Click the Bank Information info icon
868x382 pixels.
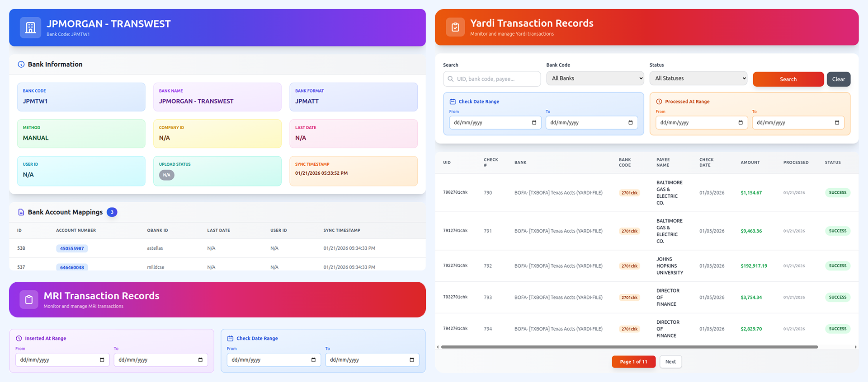(x=21, y=65)
